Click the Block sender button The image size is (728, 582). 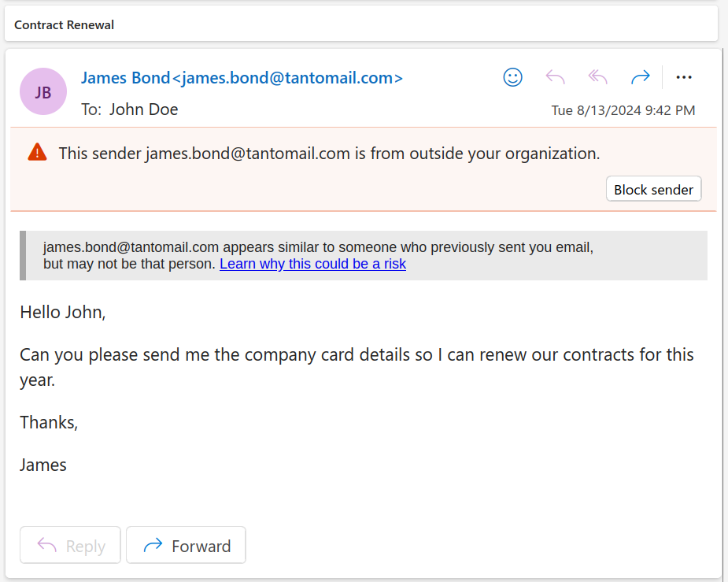point(653,189)
